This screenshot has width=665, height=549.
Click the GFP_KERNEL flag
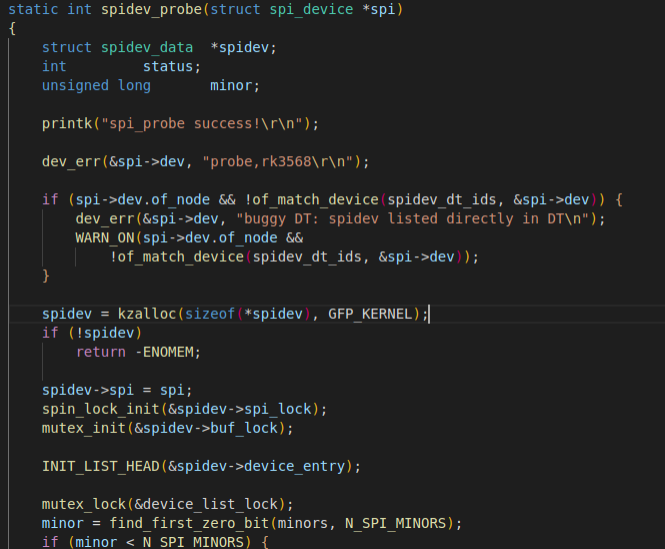(370, 314)
